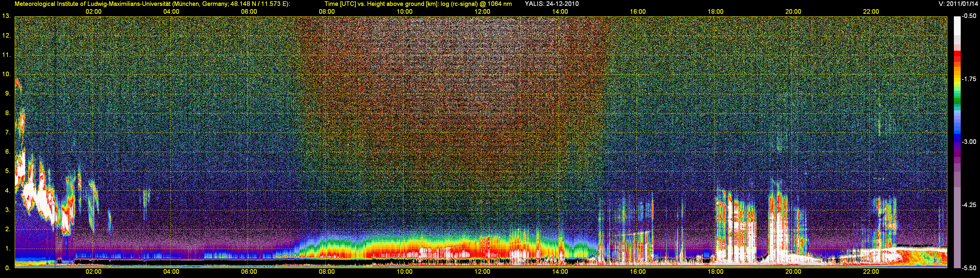The width and height of the screenshot is (980, 278).
Task: Pick the 12:00 tick label on the bottom axis
Action: pyautogui.click(x=482, y=272)
